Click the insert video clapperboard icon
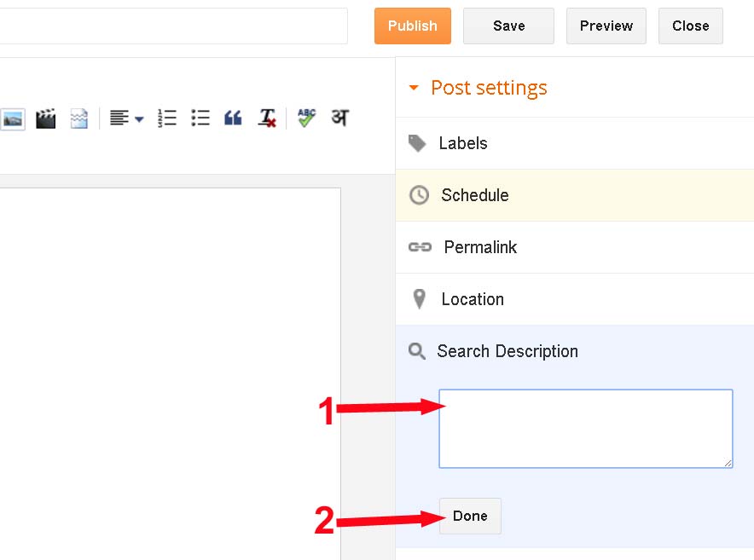The height and width of the screenshot is (560, 754). tap(45, 118)
